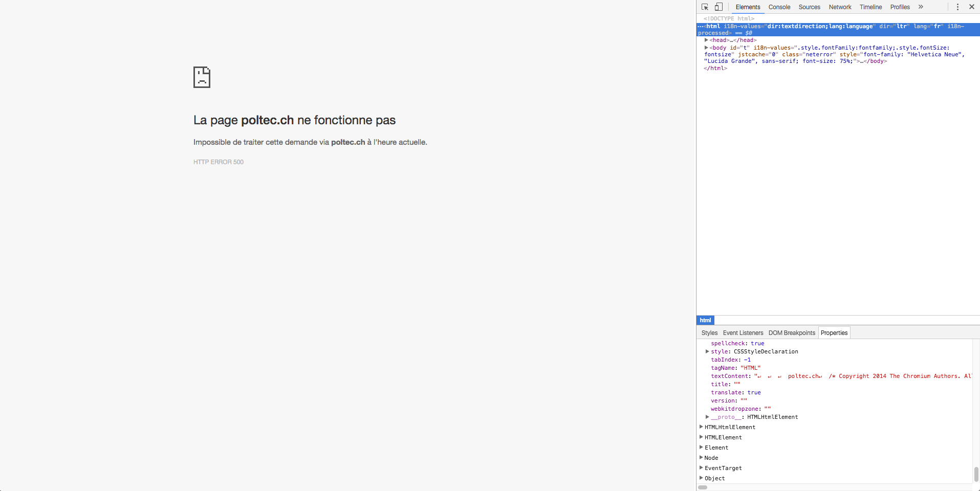Image resolution: width=980 pixels, height=491 pixels.
Task: Expand the __proto__ HTMLHtmlElement property
Action: (x=707, y=417)
